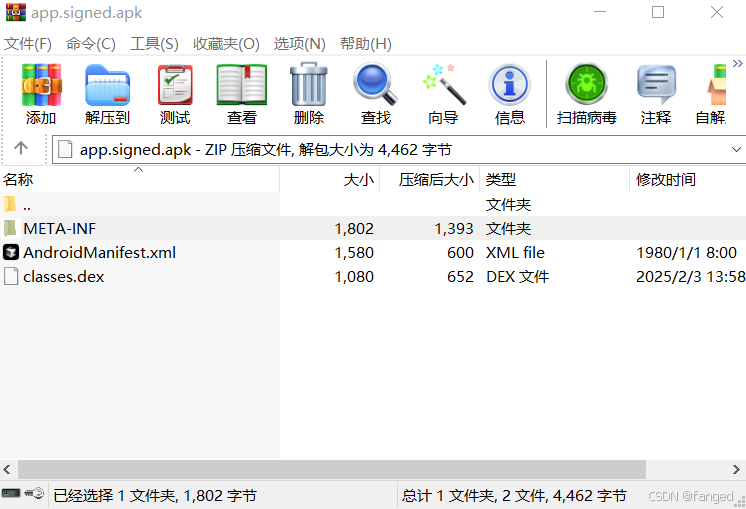Click the drive icon in status bar
This screenshot has height=509, width=746.
[x=10, y=493]
